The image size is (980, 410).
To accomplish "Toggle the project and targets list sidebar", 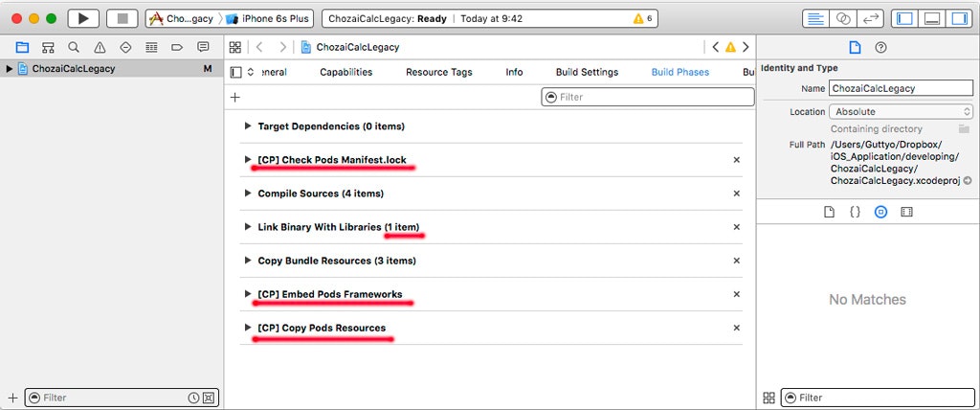I will click(235, 72).
